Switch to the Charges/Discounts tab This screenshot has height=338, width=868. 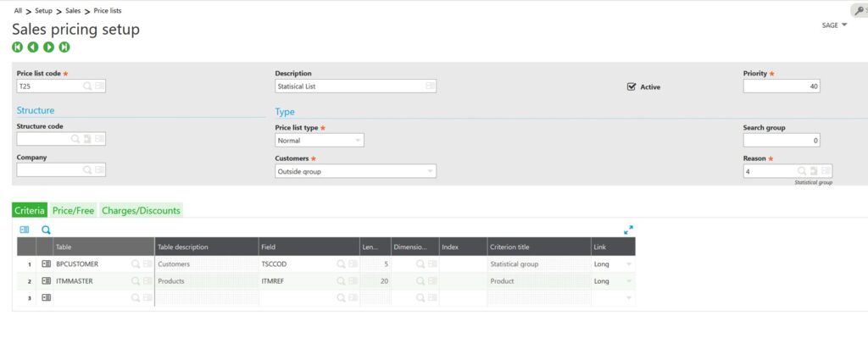[x=142, y=210]
